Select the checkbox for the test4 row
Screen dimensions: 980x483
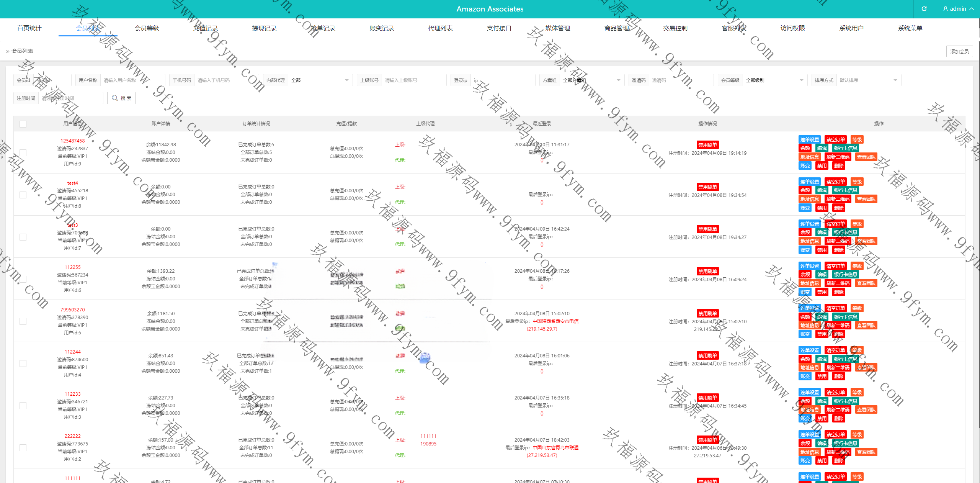click(x=23, y=195)
